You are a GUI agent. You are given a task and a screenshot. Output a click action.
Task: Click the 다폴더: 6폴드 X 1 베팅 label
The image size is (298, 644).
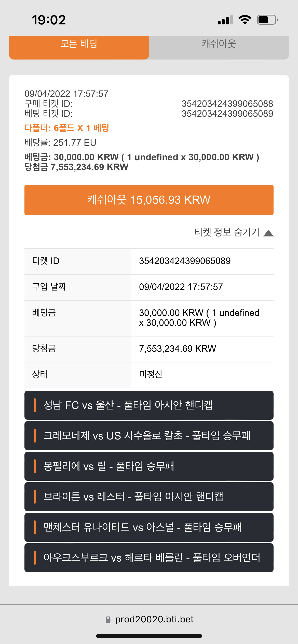pyautogui.click(x=67, y=128)
